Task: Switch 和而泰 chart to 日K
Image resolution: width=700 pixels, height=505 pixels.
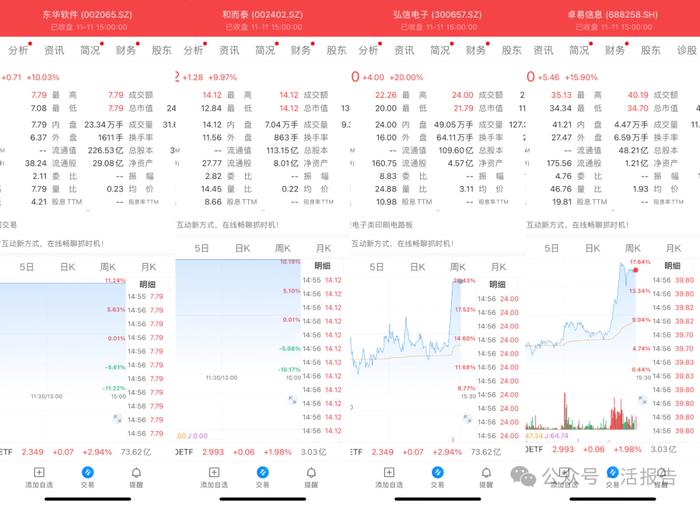Action: point(242,248)
